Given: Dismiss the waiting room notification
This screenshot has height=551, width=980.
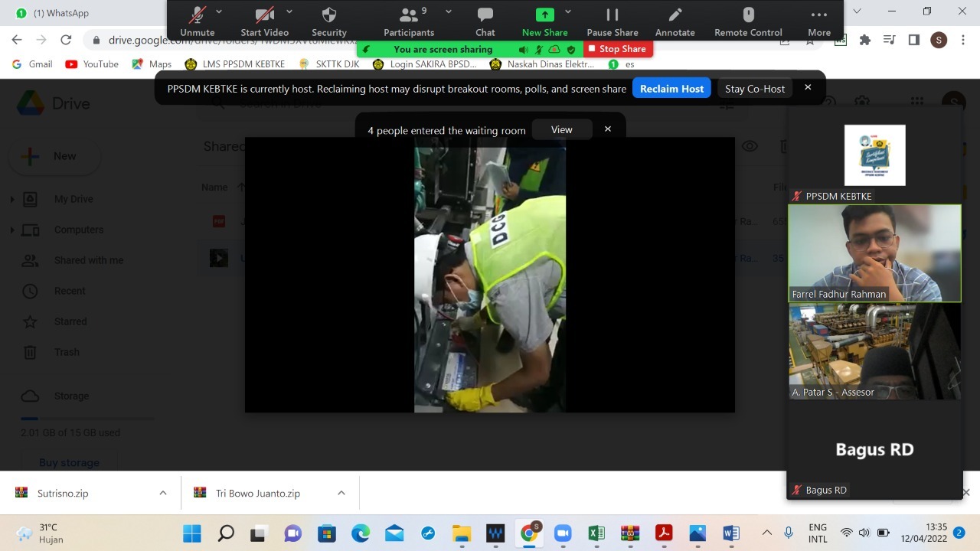Looking at the screenshot, I should 608,129.
